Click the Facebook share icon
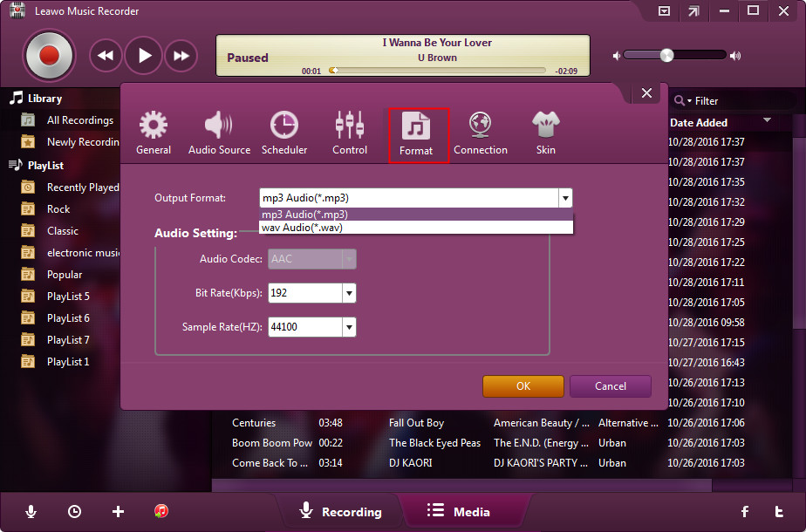 pos(745,511)
